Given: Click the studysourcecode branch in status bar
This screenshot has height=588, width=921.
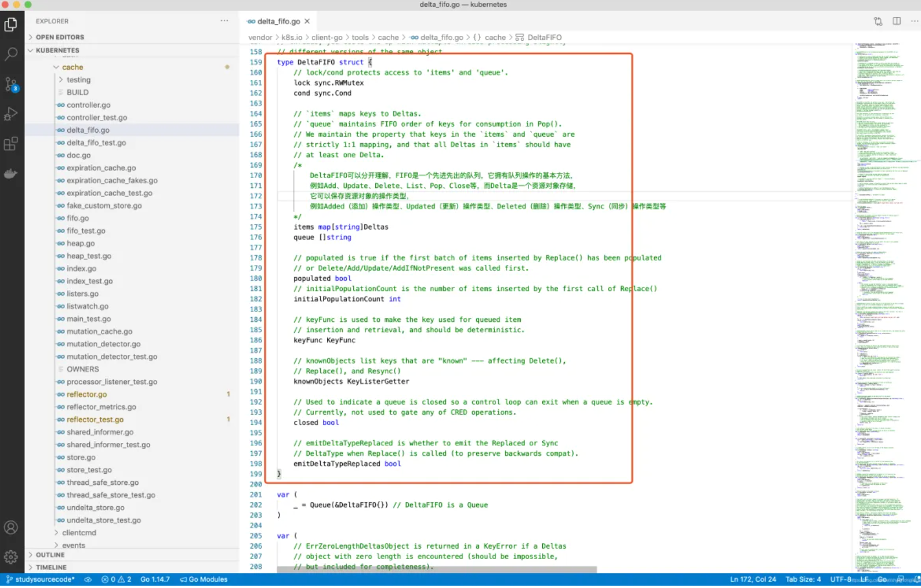Looking at the screenshot, I should pyautogui.click(x=41, y=579).
